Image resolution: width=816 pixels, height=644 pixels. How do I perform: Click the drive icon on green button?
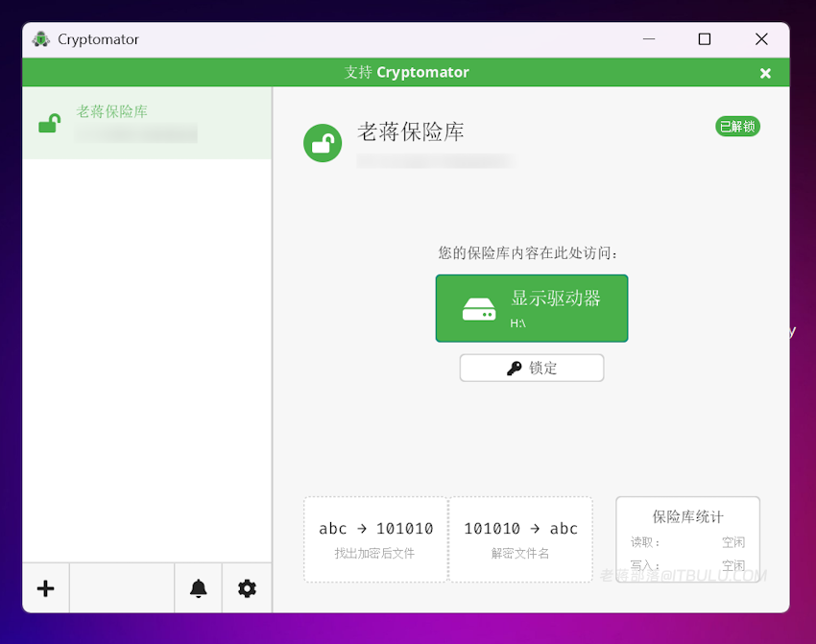pos(479,309)
